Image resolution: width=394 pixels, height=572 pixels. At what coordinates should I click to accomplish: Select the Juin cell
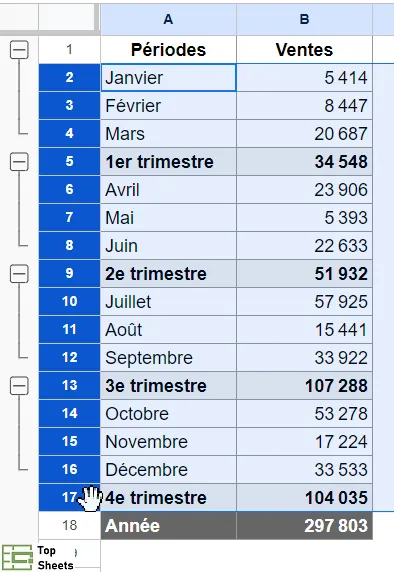pos(168,246)
